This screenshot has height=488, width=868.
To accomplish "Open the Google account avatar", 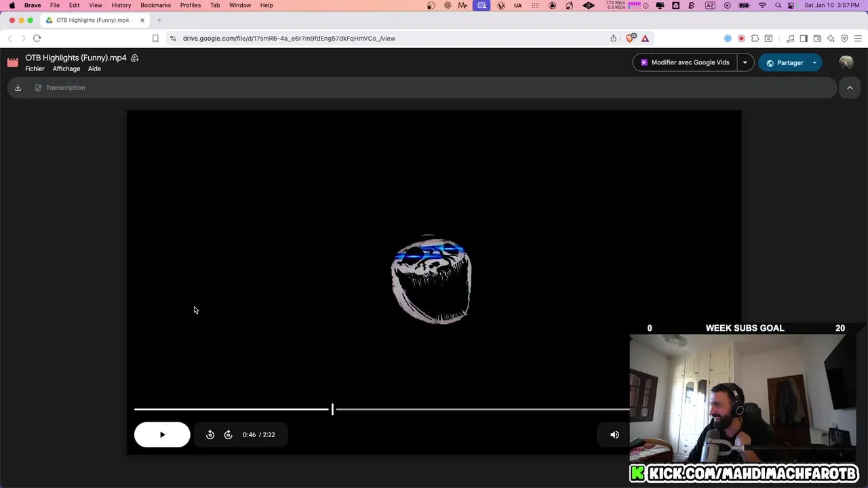I will click(x=846, y=62).
